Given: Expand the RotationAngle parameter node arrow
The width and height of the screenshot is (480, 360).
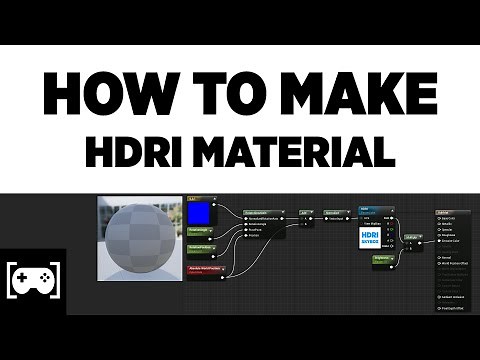Looking at the screenshot, I should [211, 230].
